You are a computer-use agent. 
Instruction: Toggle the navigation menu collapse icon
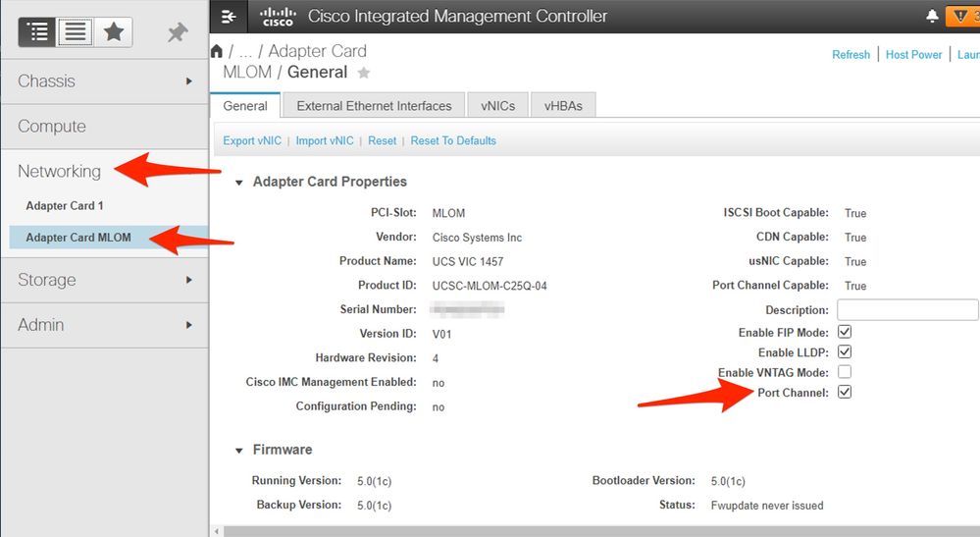click(x=229, y=17)
